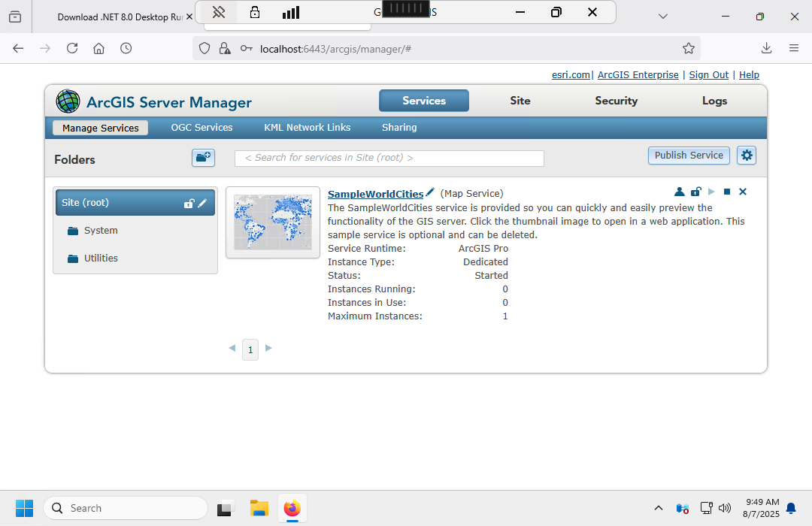Click the SampleWorldCities map thumbnail

[x=273, y=222]
